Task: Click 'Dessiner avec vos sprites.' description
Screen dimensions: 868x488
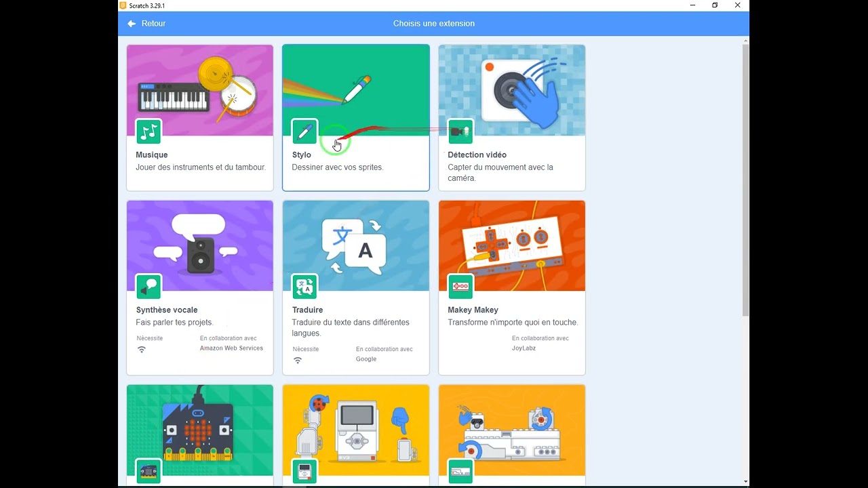Action: point(338,167)
